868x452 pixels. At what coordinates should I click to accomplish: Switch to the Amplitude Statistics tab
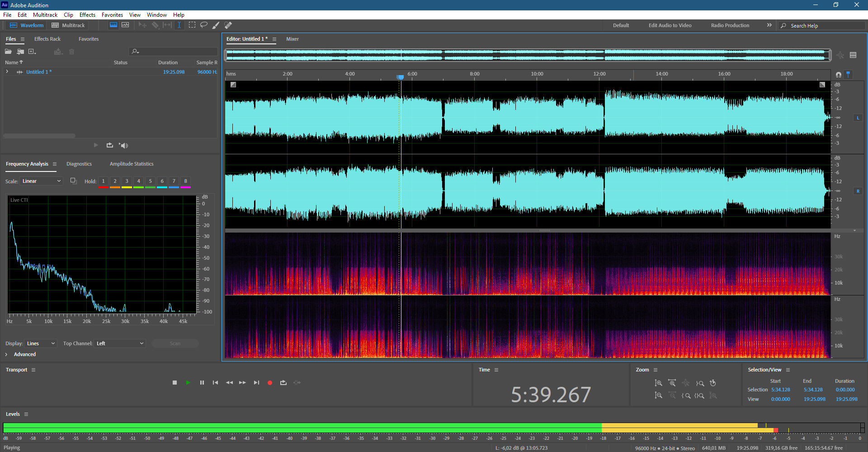tap(132, 164)
